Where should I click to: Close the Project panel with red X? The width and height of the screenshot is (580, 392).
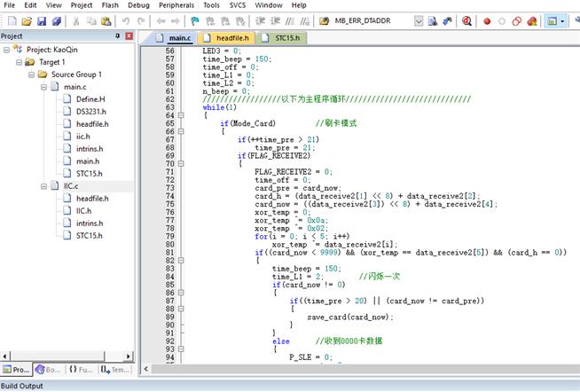(129, 35)
